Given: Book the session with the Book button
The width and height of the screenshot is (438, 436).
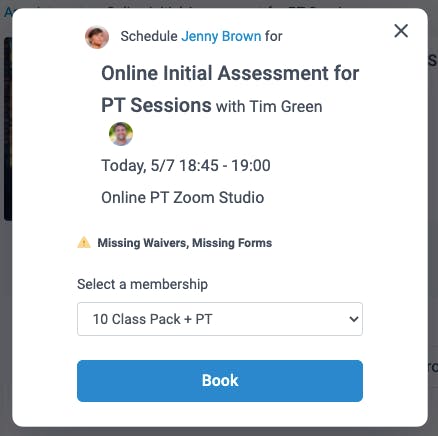Looking at the screenshot, I should [220, 381].
